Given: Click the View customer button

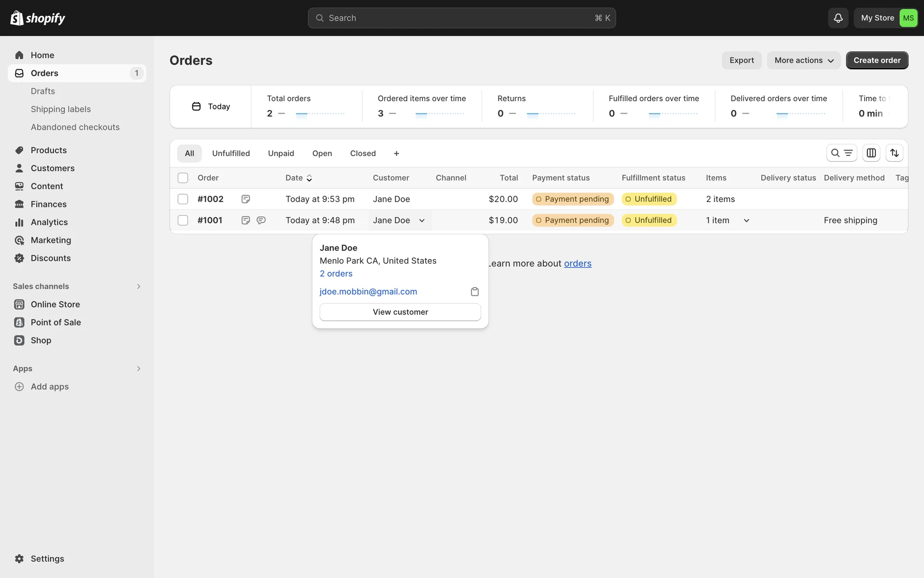Looking at the screenshot, I should [400, 312].
